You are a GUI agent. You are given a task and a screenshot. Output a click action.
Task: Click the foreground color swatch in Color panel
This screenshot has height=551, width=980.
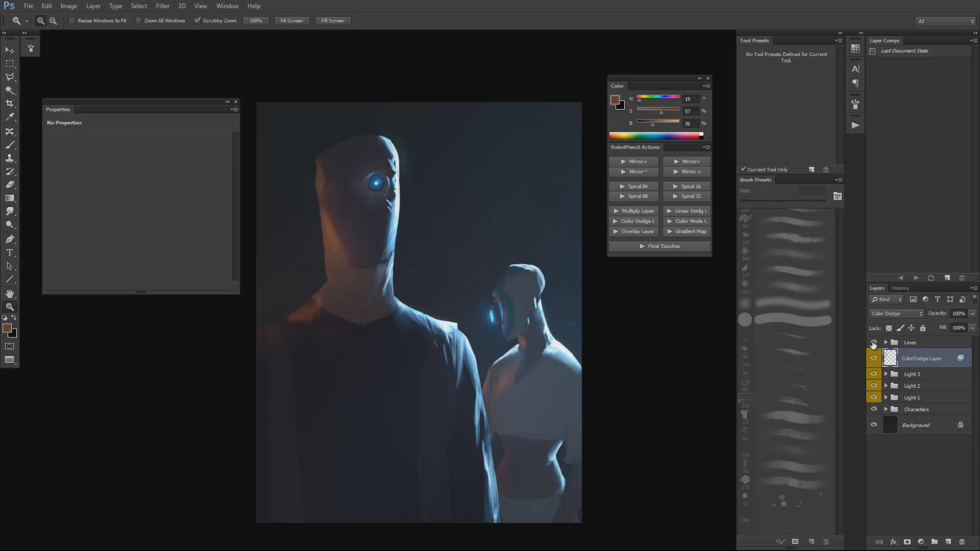[615, 100]
